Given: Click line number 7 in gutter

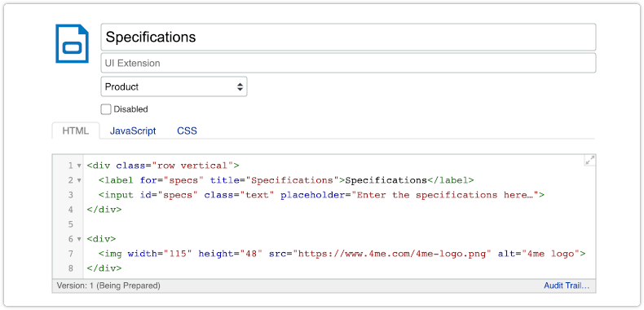Looking at the screenshot, I should coord(71,254).
